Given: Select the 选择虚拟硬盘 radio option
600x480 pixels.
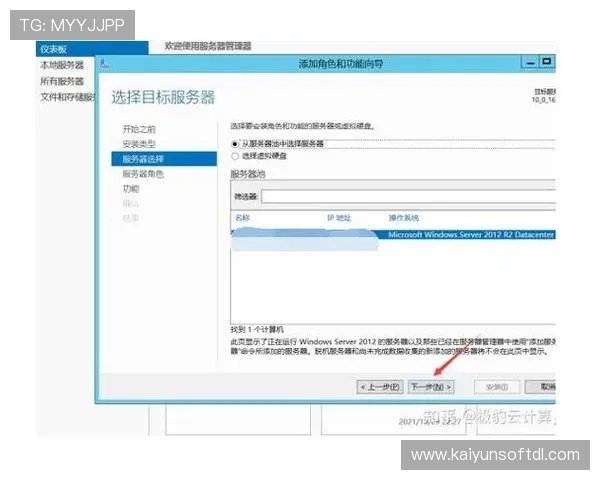Looking at the screenshot, I should (x=235, y=156).
